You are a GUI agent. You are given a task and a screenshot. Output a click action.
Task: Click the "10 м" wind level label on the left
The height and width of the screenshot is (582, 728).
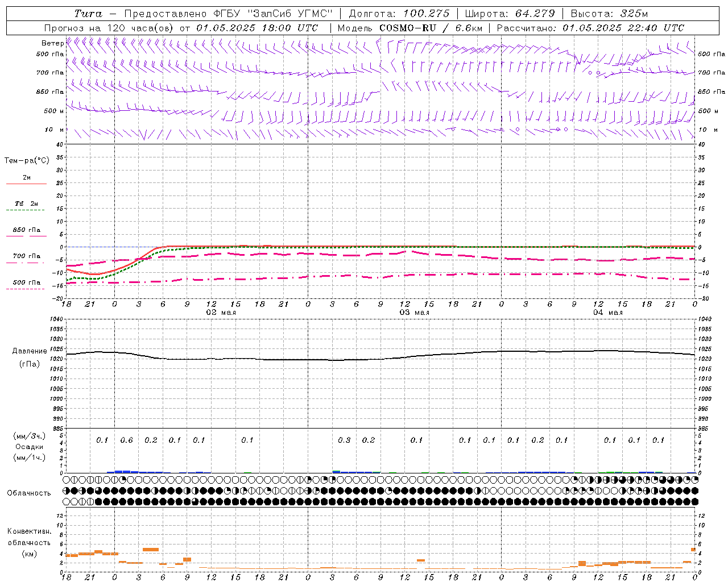click(55, 130)
